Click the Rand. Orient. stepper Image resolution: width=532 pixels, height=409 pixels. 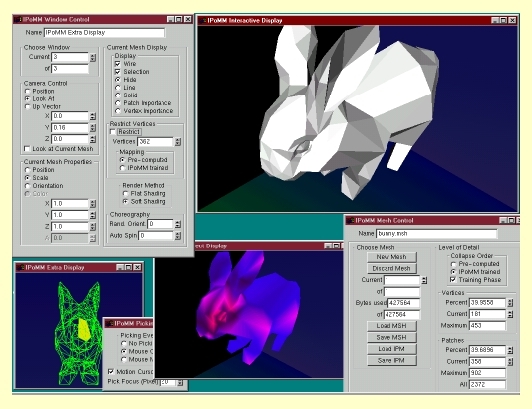point(178,224)
